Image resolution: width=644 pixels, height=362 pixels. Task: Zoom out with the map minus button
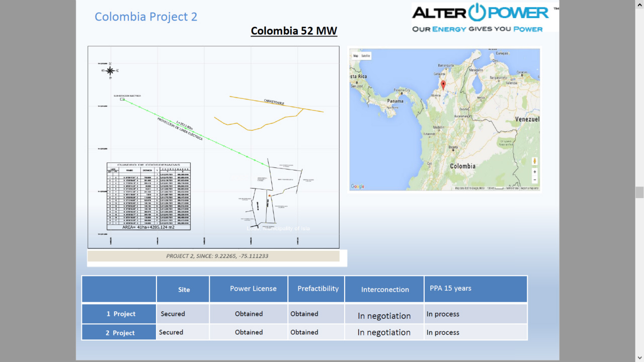click(x=534, y=180)
